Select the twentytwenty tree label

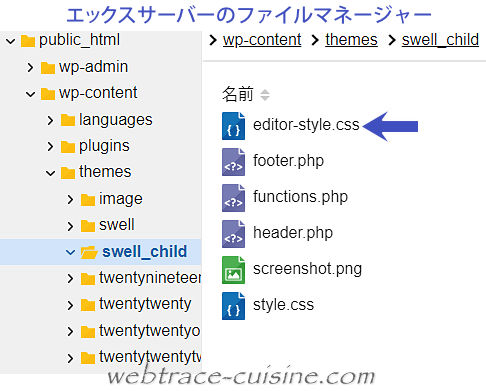point(145,304)
